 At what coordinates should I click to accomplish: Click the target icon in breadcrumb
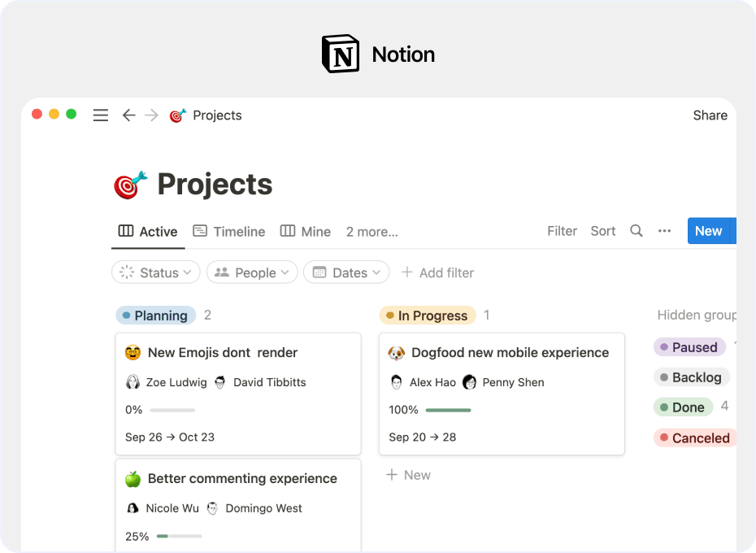178,115
